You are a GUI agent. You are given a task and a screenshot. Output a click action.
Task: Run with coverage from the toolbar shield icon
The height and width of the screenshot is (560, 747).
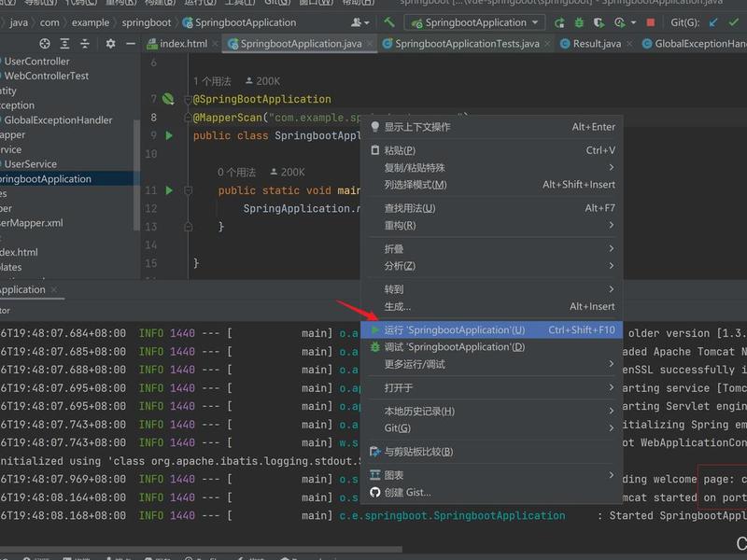(599, 22)
